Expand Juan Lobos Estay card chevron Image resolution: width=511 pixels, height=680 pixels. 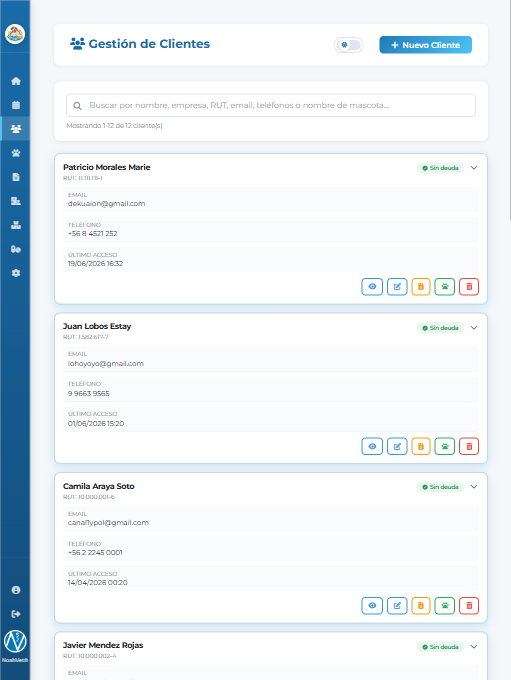coord(474,327)
